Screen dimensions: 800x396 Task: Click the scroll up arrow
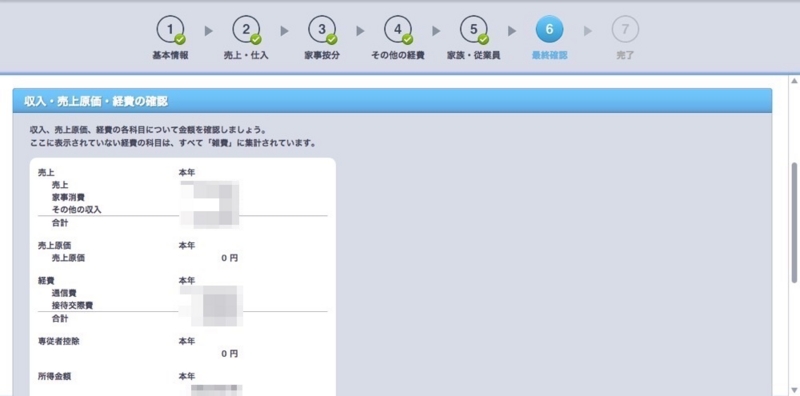[x=794, y=81]
